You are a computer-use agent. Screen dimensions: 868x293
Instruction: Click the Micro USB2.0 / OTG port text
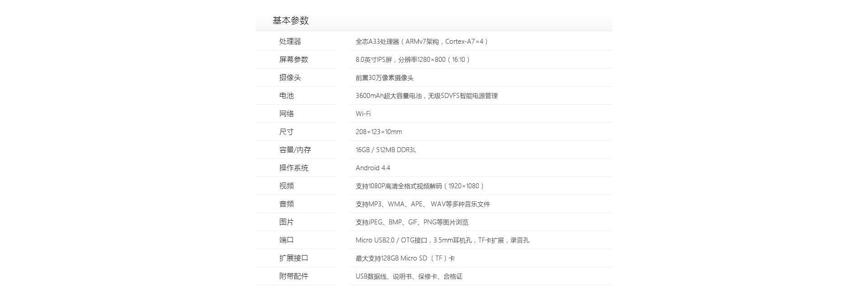pos(442,240)
